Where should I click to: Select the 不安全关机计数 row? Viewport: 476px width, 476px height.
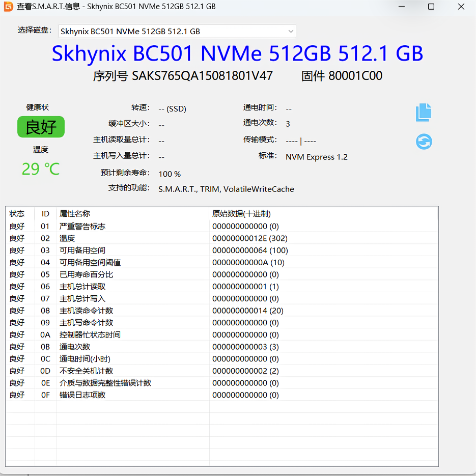pyautogui.click(x=222, y=371)
